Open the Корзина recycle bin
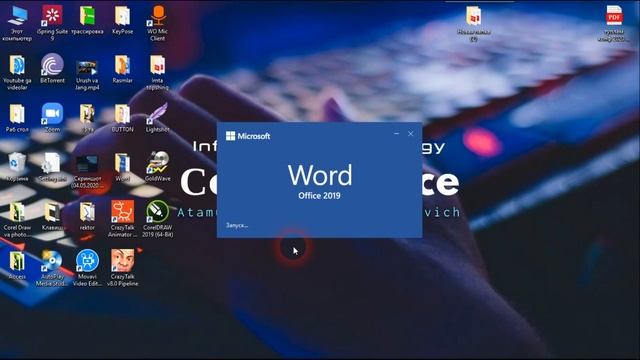 (17, 167)
